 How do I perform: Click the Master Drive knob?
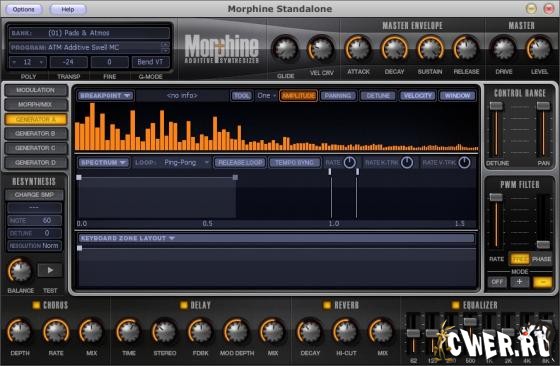click(504, 48)
